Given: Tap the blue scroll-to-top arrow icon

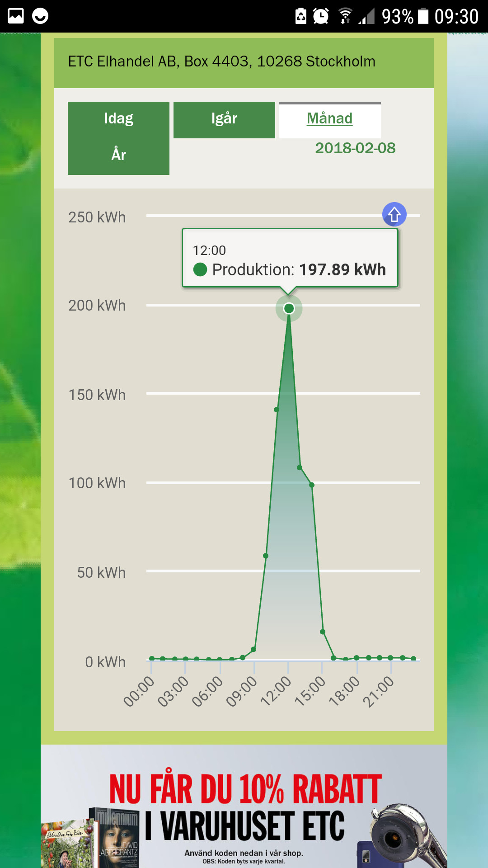Looking at the screenshot, I should click(x=394, y=214).
